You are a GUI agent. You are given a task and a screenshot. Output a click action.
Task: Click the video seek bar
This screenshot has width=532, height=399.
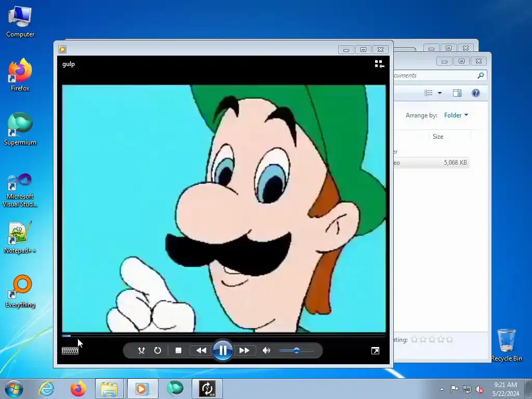click(x=223, y=336)
